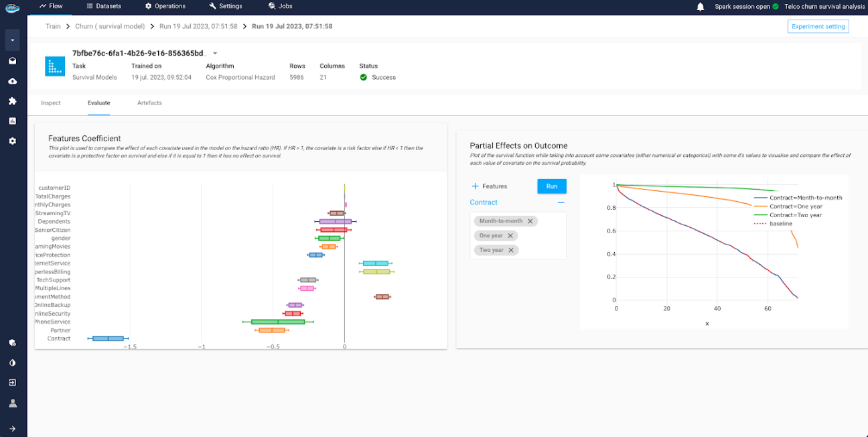Viewport: 868px width, 437px height.
Task: Click the puzzle piece plugins icon
Action: coord(13,101)
